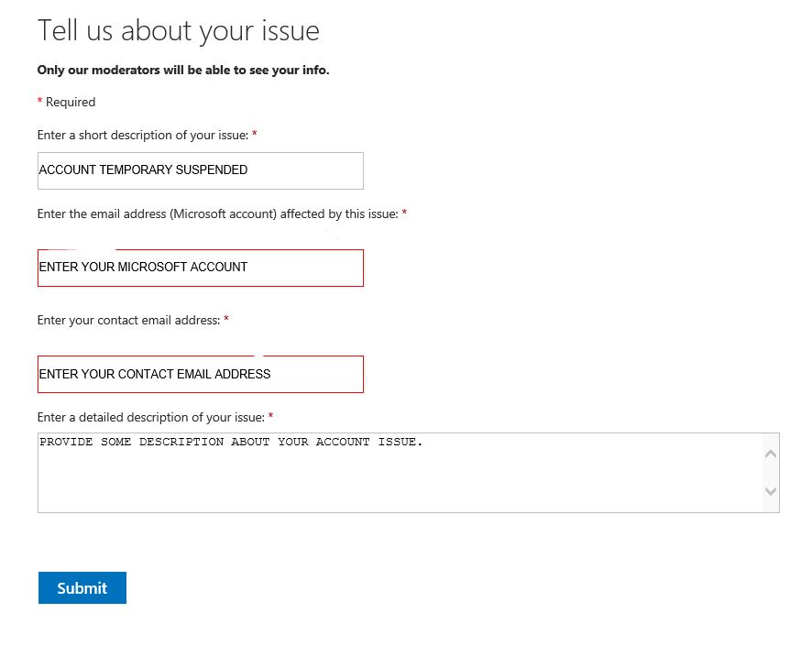
Task: Click the email address affected question label
Action: pyautogui.click(x=217, y=214)
